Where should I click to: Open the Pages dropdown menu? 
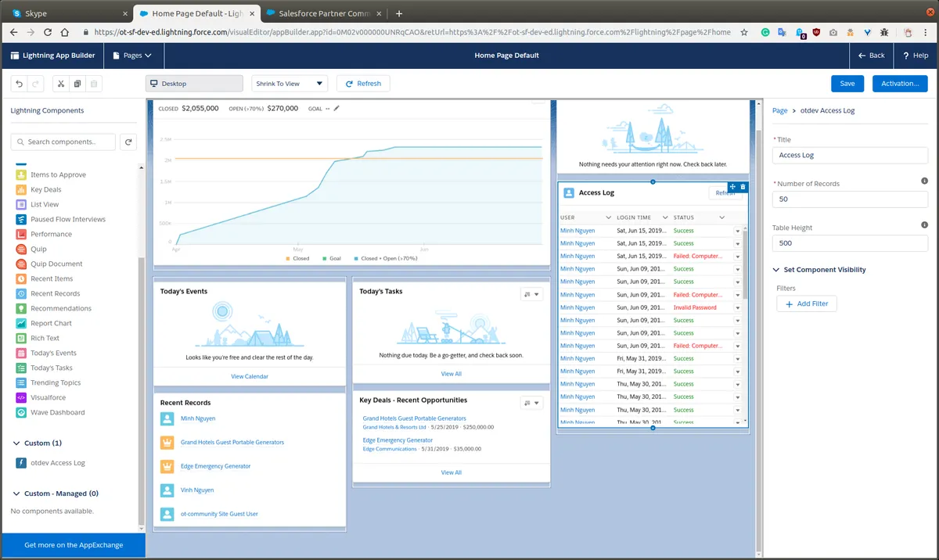[132, 56]
